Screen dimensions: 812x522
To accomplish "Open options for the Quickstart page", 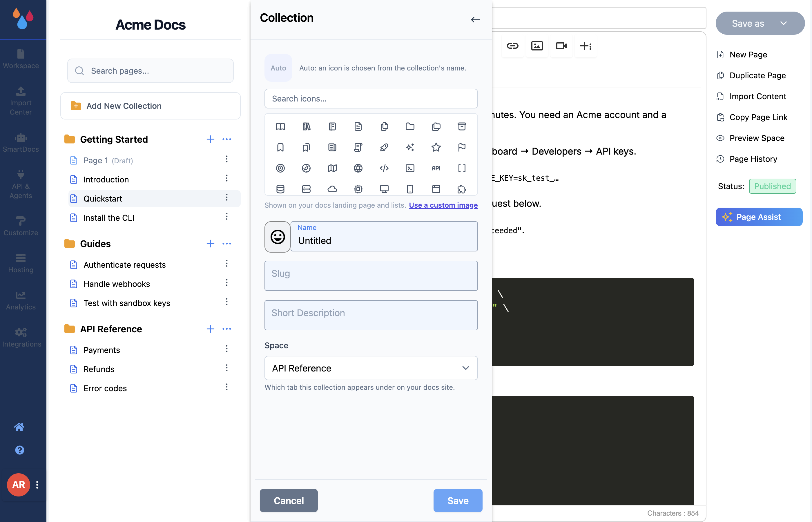I will click(227, 197).
